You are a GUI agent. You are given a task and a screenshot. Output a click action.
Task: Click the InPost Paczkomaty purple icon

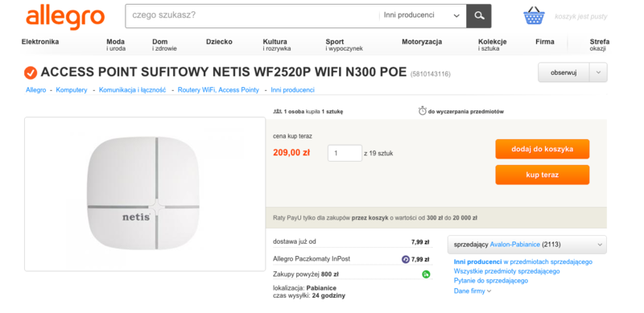(406, 259)
